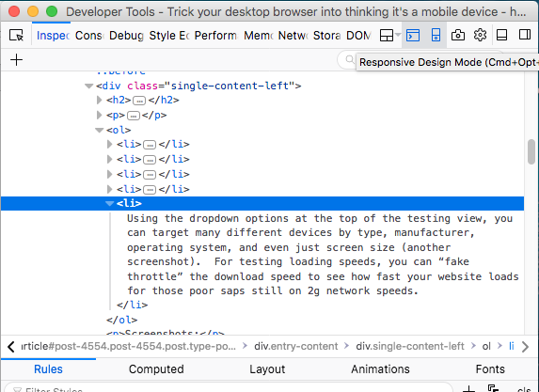539x392 pixels.
Task: Click the ellipsis badge inside h2
Action: [x=139, y=101]
